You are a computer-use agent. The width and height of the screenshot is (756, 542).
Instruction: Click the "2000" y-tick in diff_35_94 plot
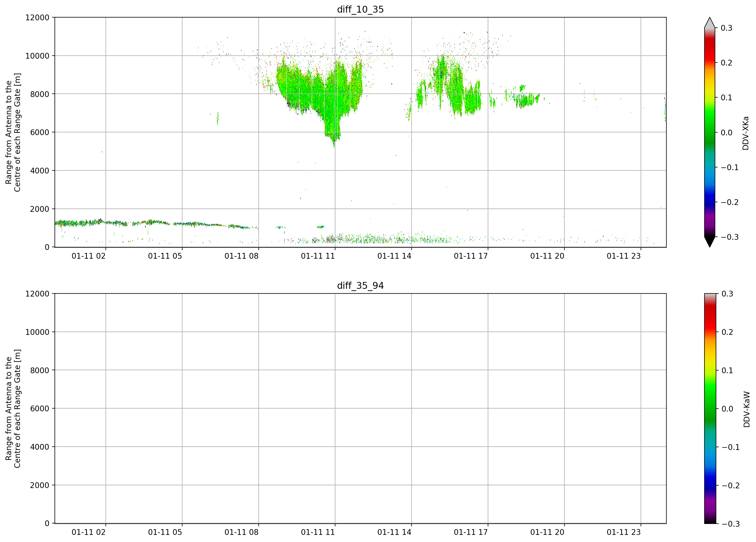pos(40,485)
